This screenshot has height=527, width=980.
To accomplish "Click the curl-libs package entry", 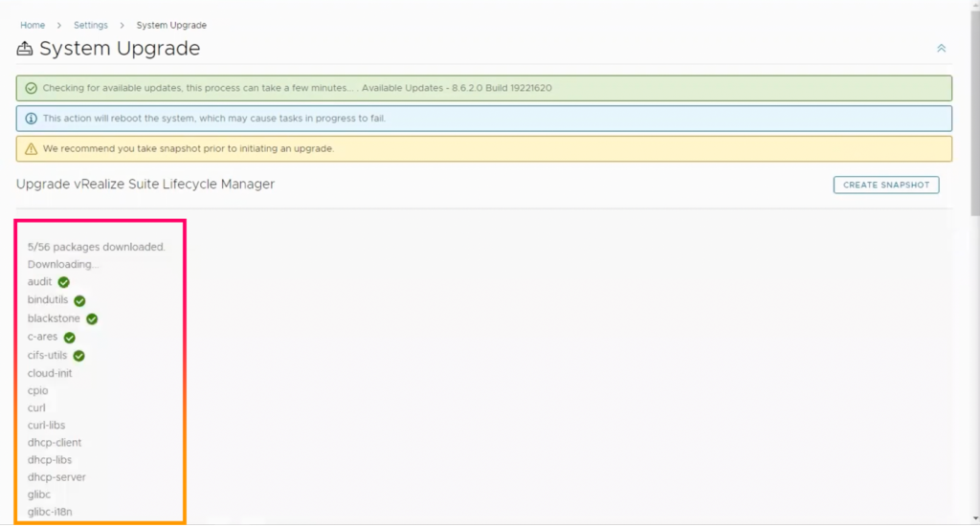I will pos(46,426).
